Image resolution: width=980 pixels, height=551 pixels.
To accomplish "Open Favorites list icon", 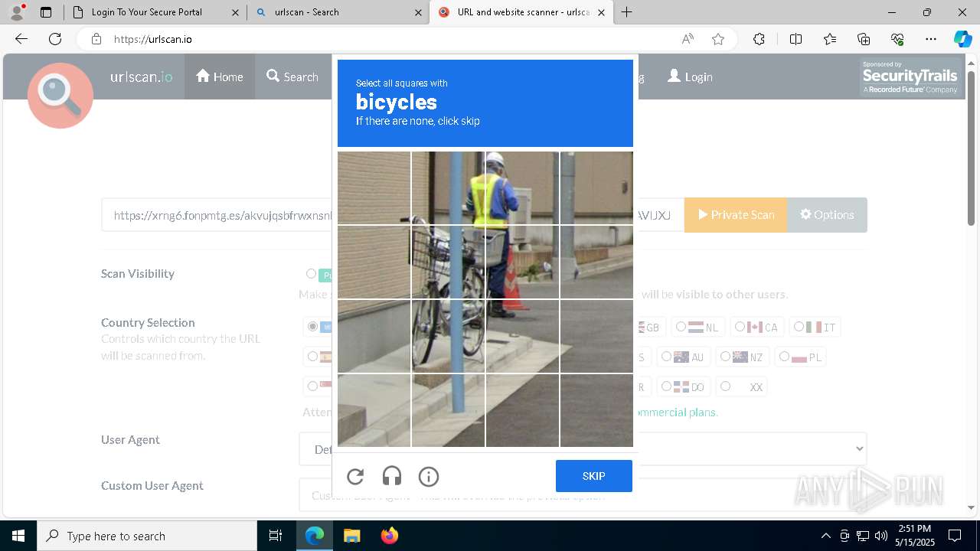I will point(830,39).
